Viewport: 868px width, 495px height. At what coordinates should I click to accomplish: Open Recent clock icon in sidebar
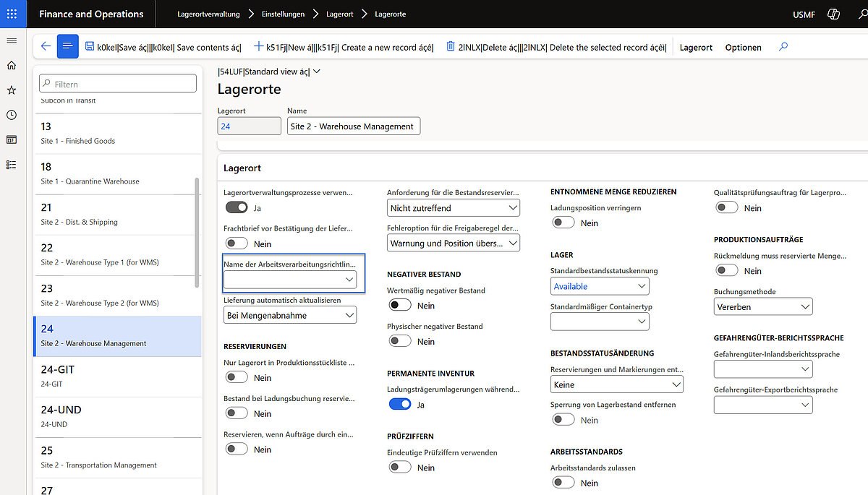tap(12, 115)
